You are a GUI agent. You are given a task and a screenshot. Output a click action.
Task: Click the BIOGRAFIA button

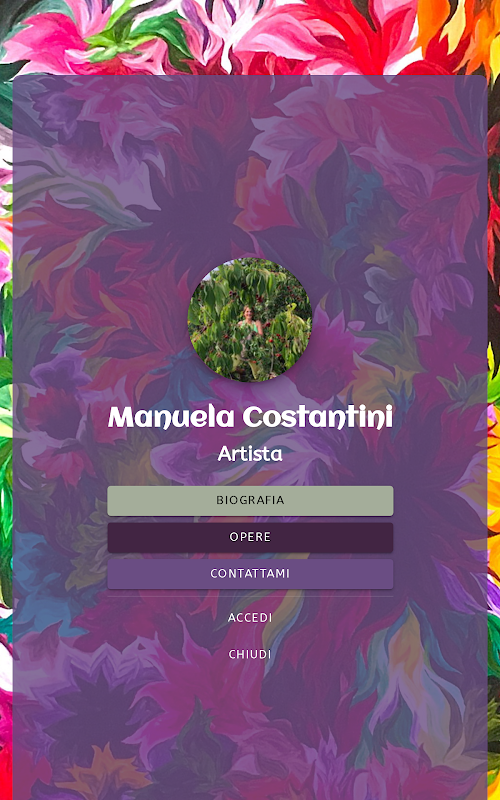point(250,501)
